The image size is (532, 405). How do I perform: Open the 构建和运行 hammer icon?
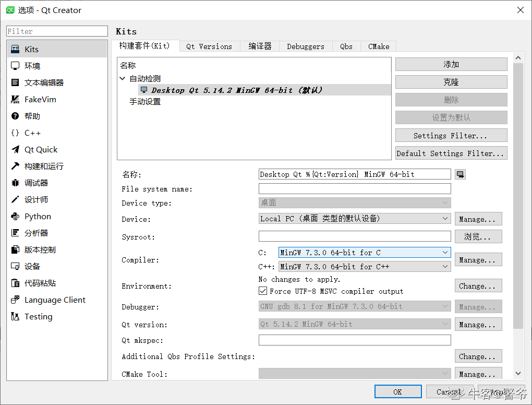(15, 166)
